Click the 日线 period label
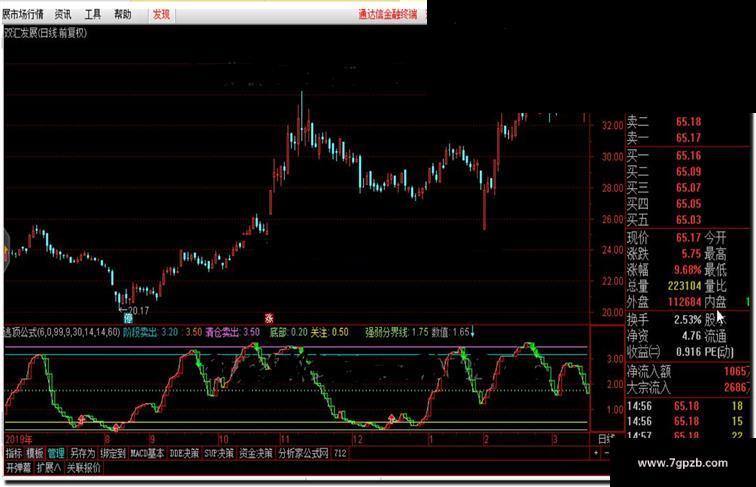This screenshot has width=756, height=487. coord(606,439)
